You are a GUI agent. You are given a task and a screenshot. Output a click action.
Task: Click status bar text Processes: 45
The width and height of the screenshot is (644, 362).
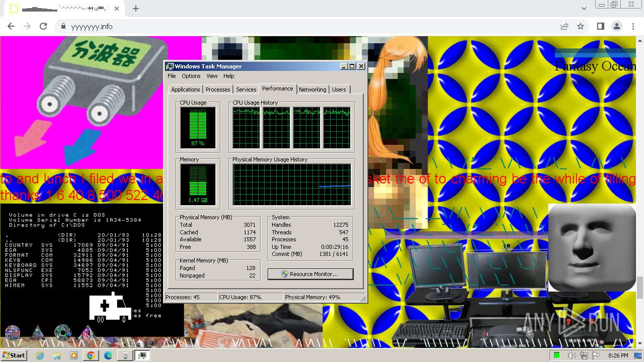pyautogui.click(x=183, y=297)
